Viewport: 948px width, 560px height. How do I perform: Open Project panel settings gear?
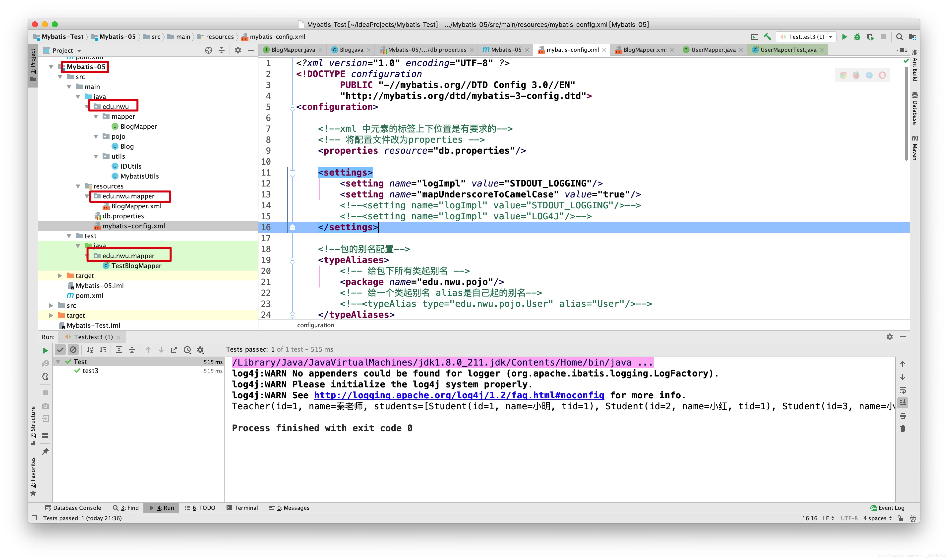pos(237,50)
